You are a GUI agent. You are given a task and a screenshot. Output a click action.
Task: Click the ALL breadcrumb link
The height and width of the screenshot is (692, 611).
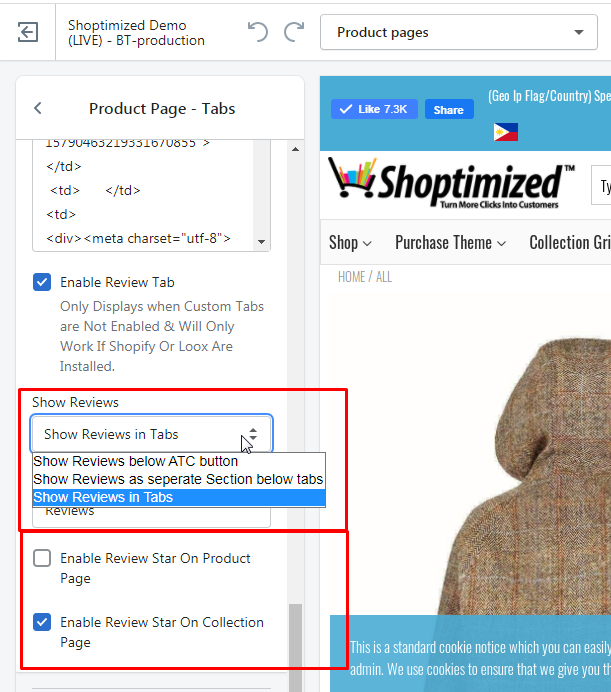(x=384, y=277)
